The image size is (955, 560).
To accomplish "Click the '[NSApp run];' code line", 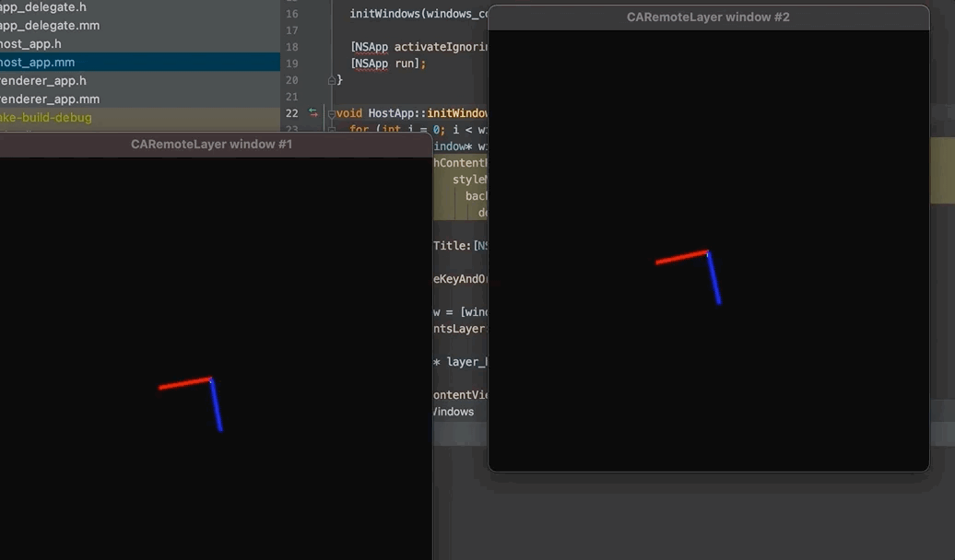I will [x=388, y=64].
